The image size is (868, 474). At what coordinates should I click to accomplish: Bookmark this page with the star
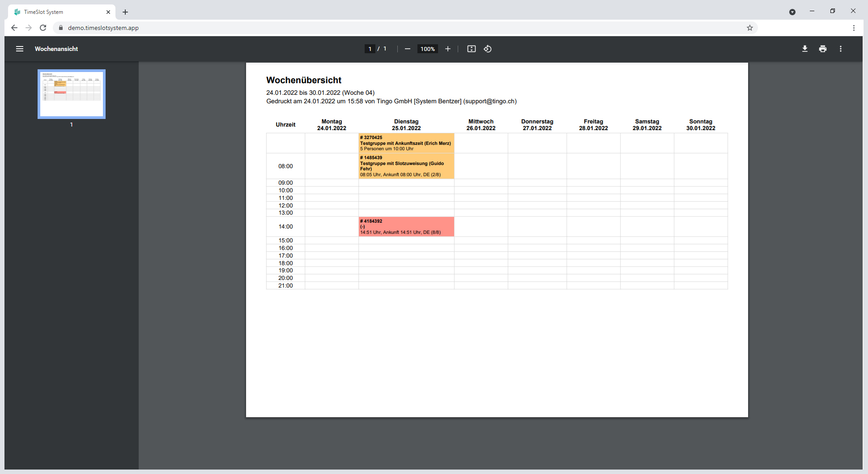[x=750, y=28]
